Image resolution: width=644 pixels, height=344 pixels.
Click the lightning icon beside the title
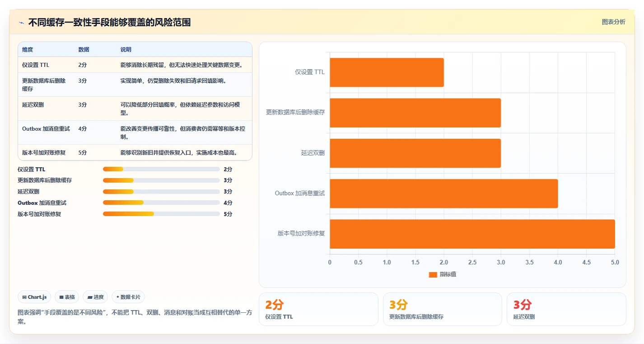click(x=21, y=22)
